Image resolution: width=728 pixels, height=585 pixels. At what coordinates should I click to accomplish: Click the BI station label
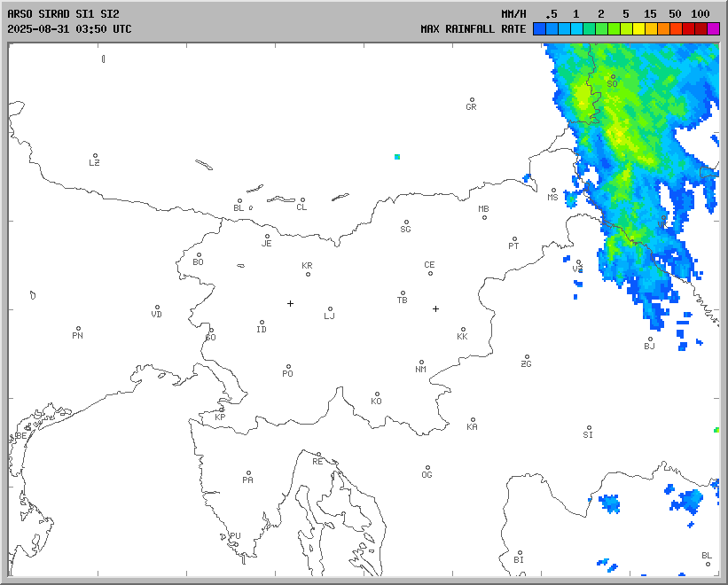click(x=519, y=560)
